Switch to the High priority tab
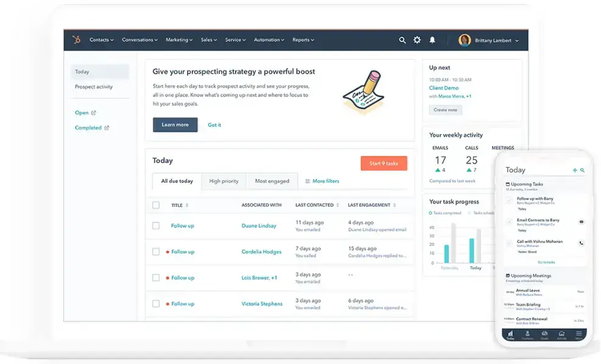The image size is (601, 364). [x=224, y=181]
